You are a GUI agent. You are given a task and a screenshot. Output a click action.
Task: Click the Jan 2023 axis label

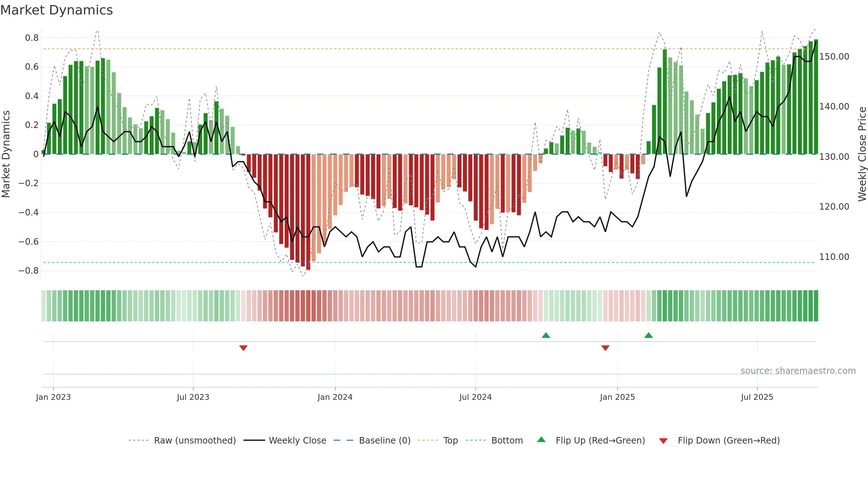(x=54, y=397)
